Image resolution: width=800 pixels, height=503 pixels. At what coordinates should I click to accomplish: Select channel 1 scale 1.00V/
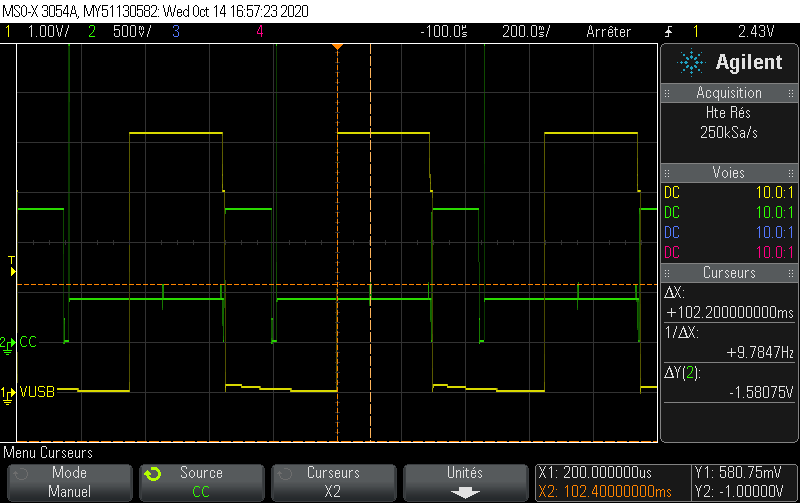click(48, 32)
